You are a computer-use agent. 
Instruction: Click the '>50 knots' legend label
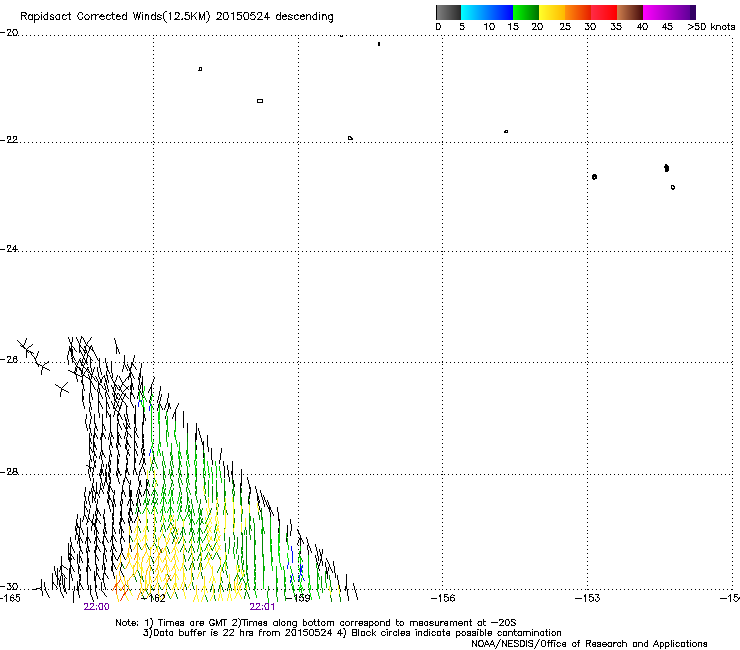point(711,27)
